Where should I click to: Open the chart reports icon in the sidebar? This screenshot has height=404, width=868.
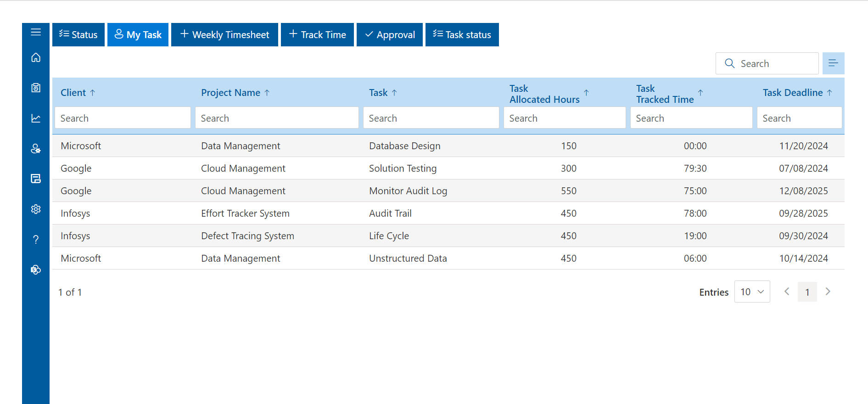coord(36,118)
